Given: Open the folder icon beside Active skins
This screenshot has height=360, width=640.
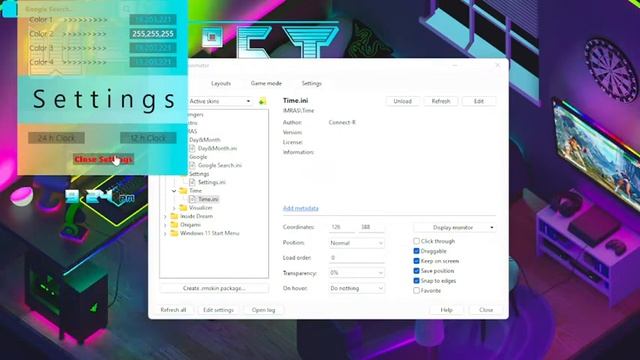Looking at the screenshot, I should 262,101.
